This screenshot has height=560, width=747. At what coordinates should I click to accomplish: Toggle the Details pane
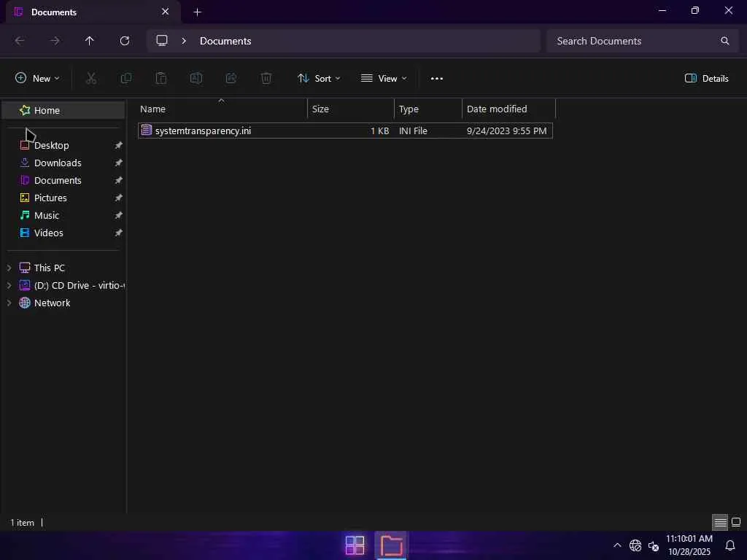pyautogui.click(x=706, y=79)
